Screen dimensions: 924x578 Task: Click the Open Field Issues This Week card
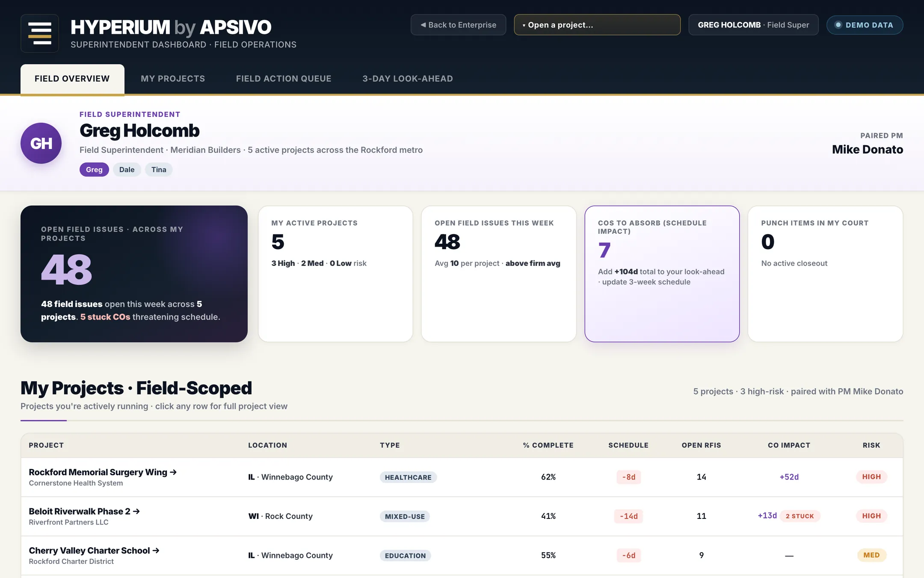(499, 274)
